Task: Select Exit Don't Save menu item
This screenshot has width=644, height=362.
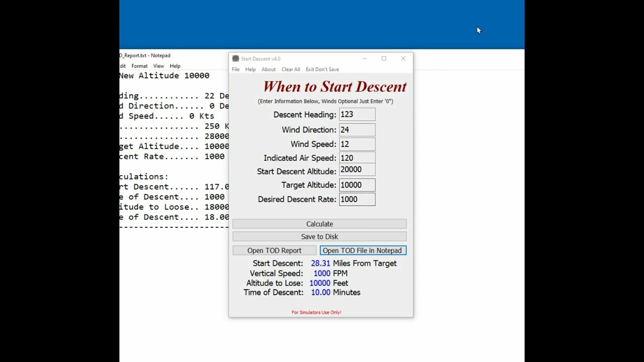Action: point(323,69)
